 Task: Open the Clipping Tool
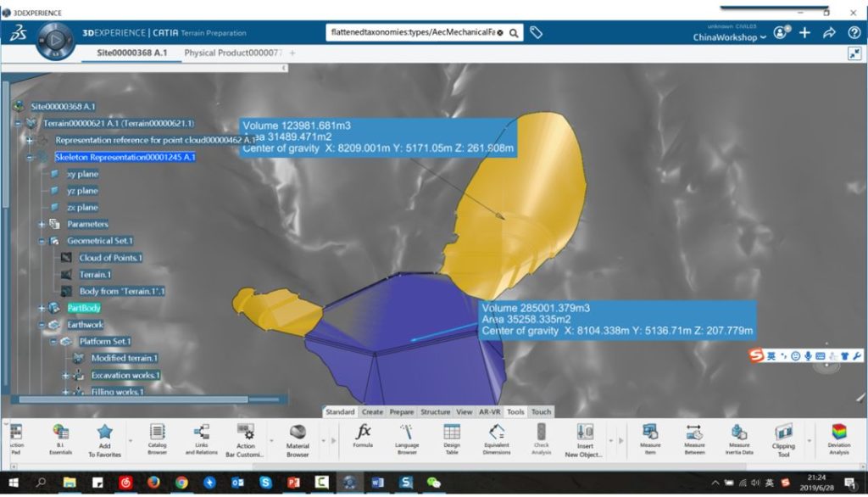[782, 437]
